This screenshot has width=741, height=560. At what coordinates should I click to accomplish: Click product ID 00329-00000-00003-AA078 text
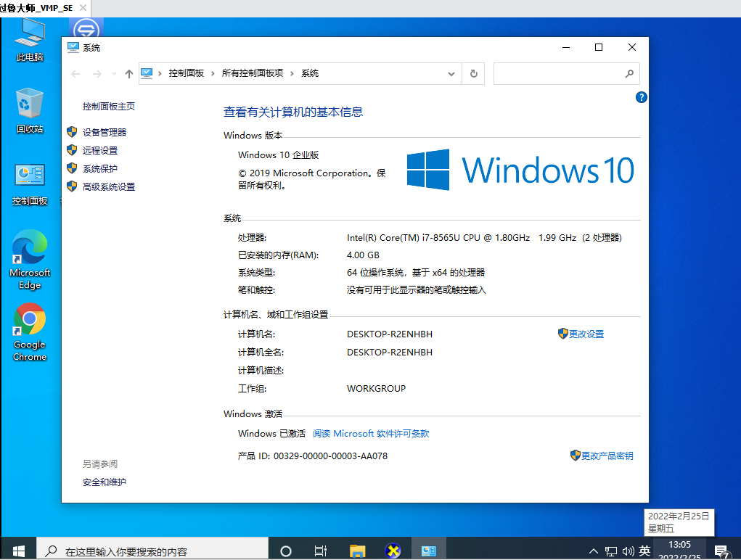330,456
